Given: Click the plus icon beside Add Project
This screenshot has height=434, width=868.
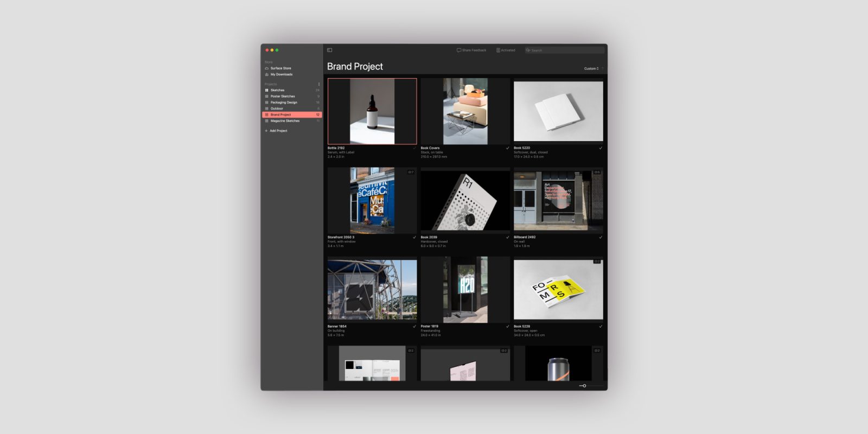Looking at the screenshot, I should coord(266,131).
